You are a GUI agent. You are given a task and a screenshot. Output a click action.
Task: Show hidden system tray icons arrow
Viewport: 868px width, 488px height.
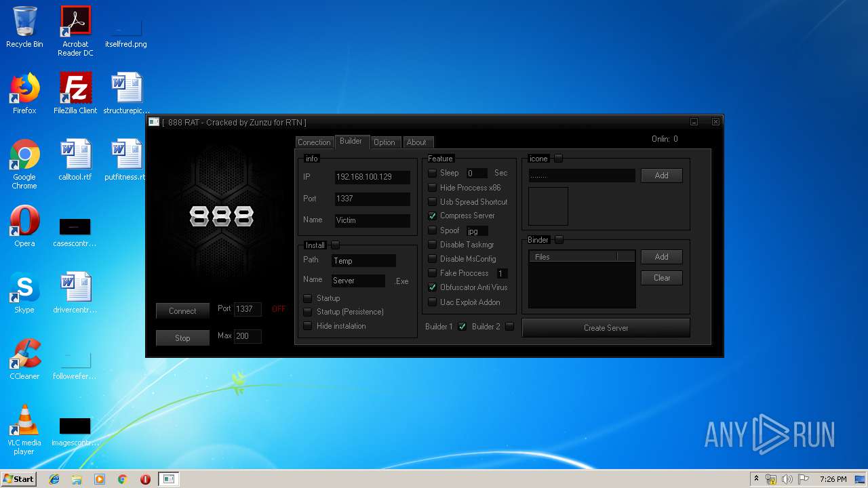755,479
